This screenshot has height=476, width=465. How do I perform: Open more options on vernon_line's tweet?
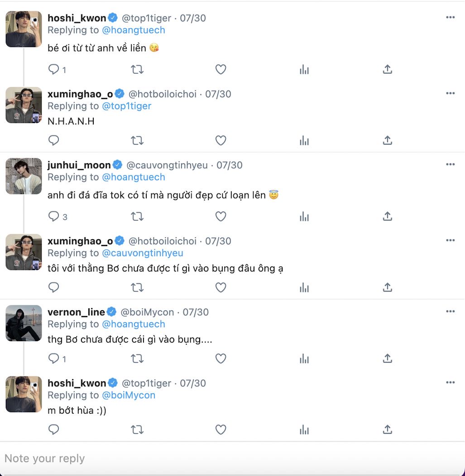coord(450,311)
